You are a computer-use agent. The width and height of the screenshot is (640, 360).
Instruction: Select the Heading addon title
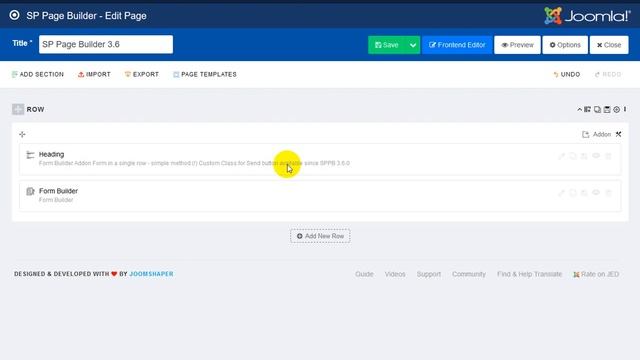[x=51, y=154]
